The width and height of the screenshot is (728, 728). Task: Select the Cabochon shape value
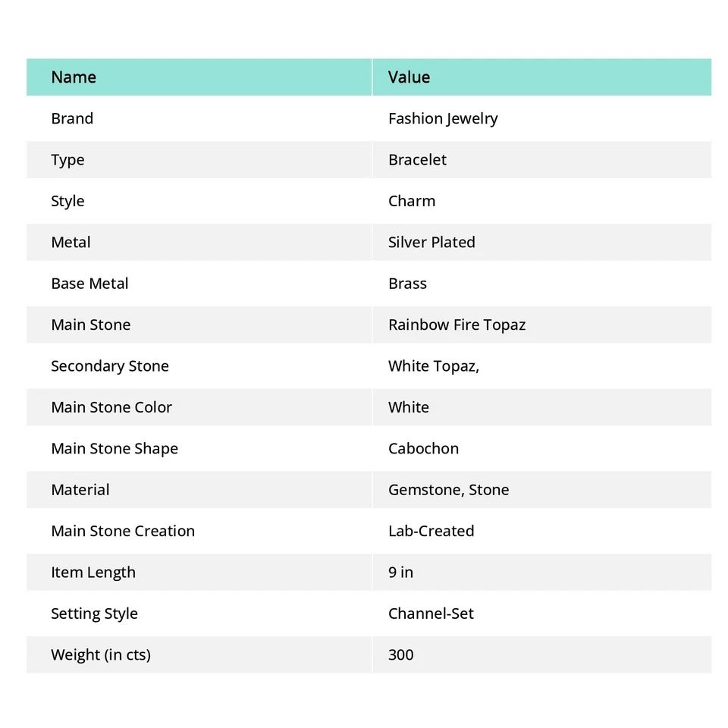(x=423, y=449)
